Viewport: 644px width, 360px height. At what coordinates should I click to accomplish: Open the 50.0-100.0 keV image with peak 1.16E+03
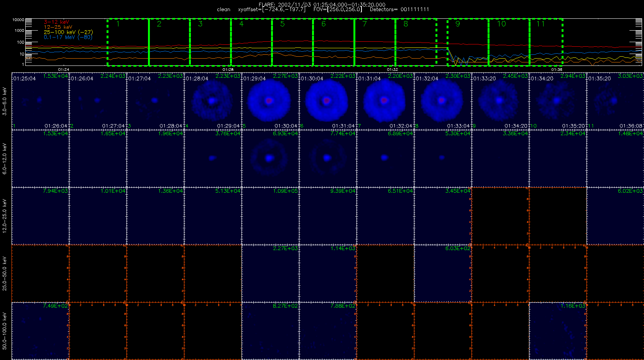click(x=558, y=331)
